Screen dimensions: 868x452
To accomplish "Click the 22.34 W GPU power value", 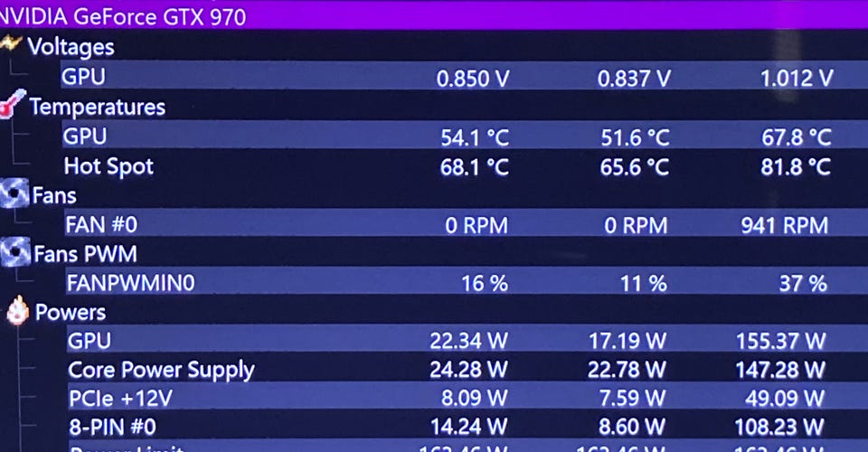I will [x=469, y=340].
